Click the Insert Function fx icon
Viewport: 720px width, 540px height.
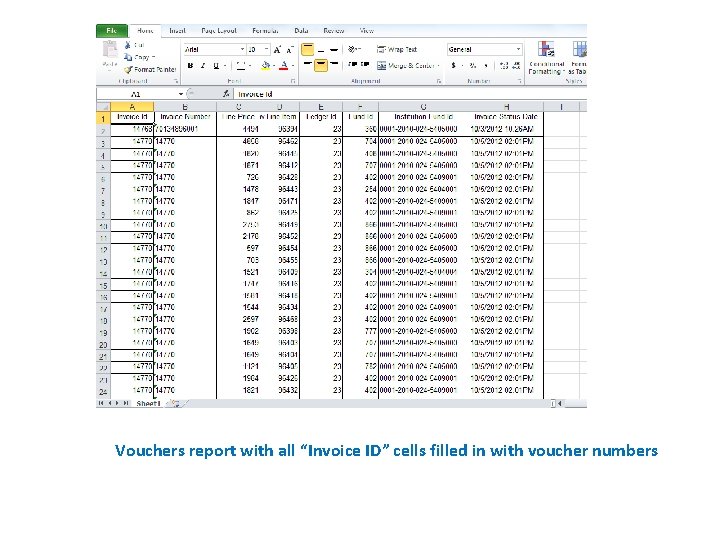225,94
